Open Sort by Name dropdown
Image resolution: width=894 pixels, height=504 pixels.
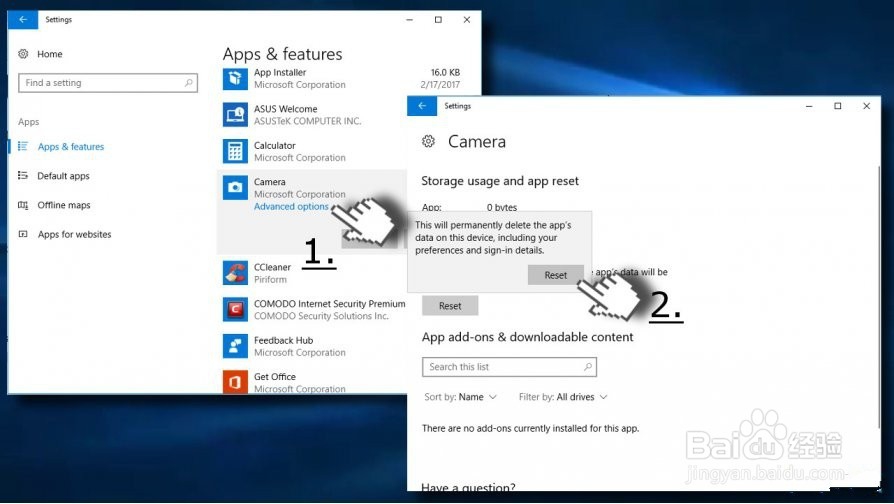461,397
